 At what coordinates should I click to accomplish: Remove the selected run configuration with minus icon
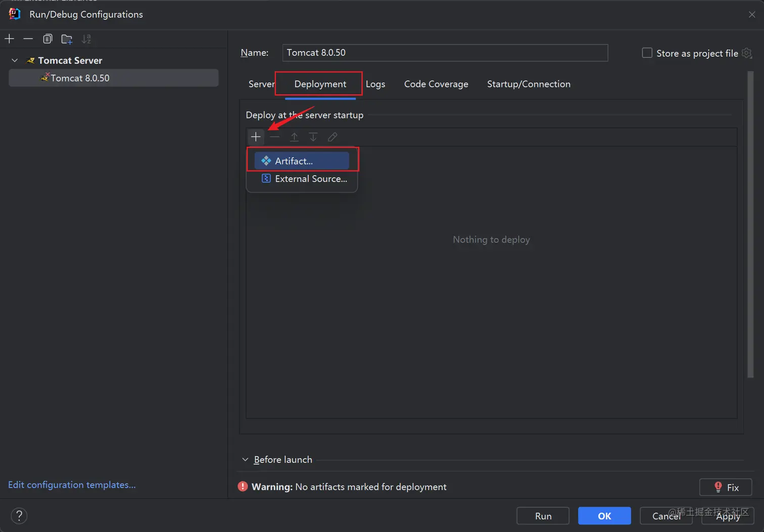(28, 39)
